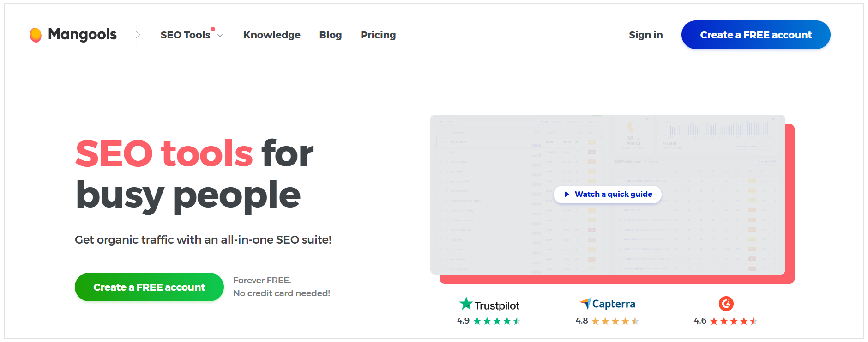This screenshot has height=342, width=868.
Task: Click the Capterra arrow logo icon
Action: (585, 303)
